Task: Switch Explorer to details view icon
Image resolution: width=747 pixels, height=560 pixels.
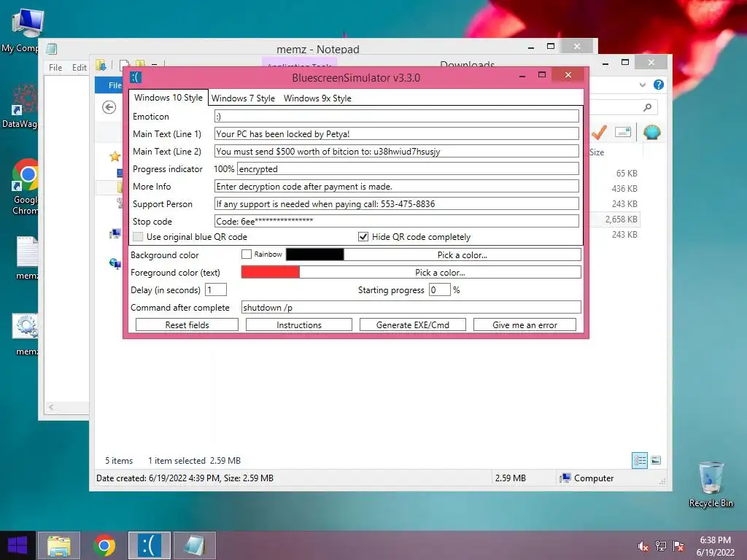Action: coord(640,461)
